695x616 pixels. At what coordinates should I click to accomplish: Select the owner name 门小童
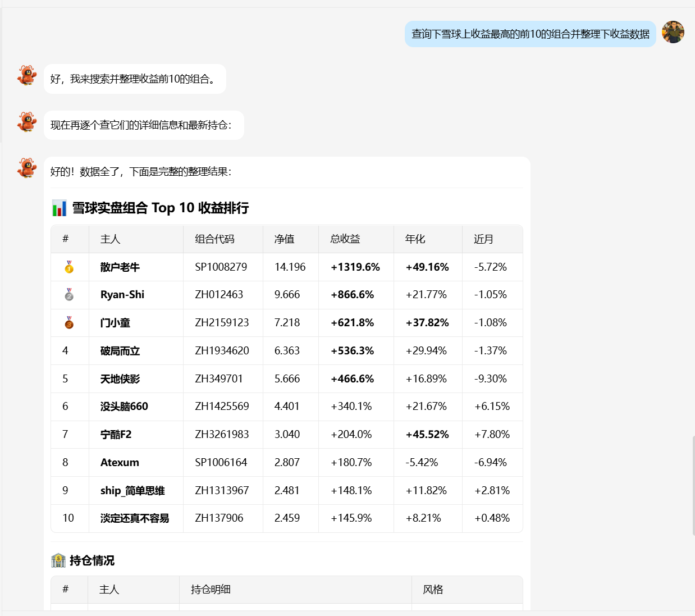(x=115, y=323)
